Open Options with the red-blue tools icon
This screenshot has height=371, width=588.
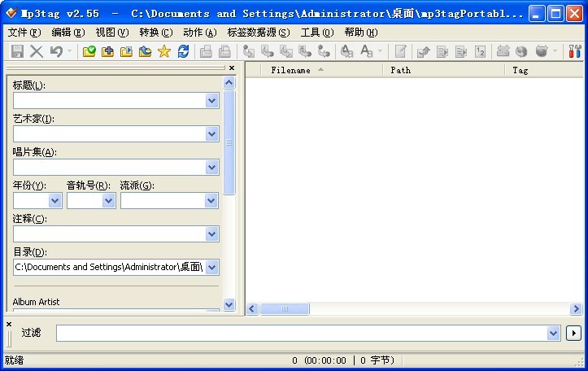tap(574, 51)
